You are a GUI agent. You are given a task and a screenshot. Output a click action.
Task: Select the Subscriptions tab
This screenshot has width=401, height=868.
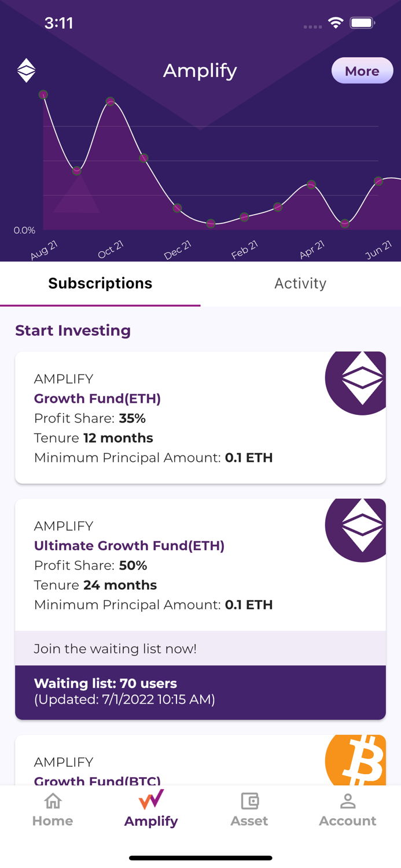[100, 284]
